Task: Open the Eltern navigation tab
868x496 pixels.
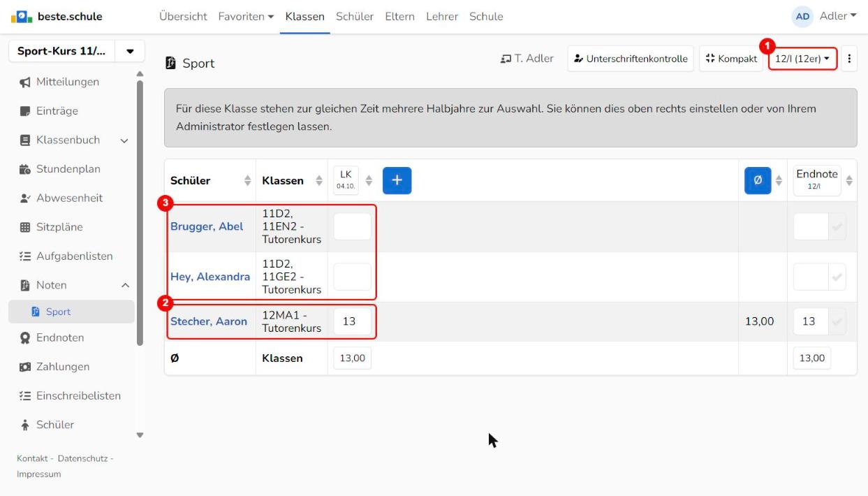Action: (x=399, y=16)
